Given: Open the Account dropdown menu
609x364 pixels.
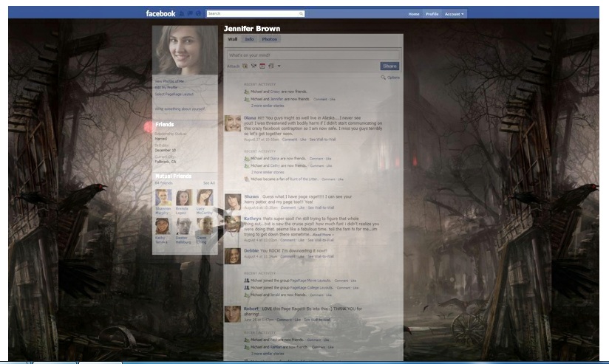Looking at the screenshot, I should [454, 14].
